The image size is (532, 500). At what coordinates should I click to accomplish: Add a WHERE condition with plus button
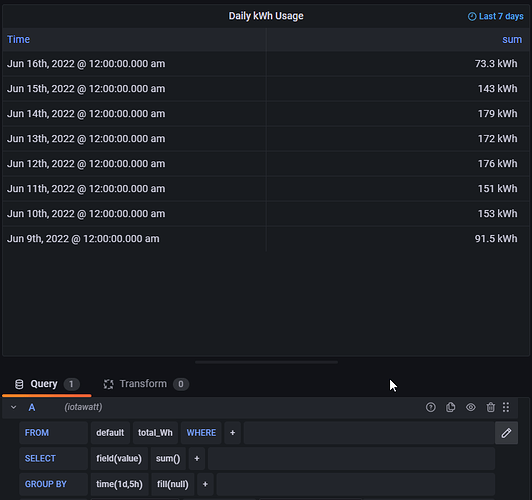232,433
